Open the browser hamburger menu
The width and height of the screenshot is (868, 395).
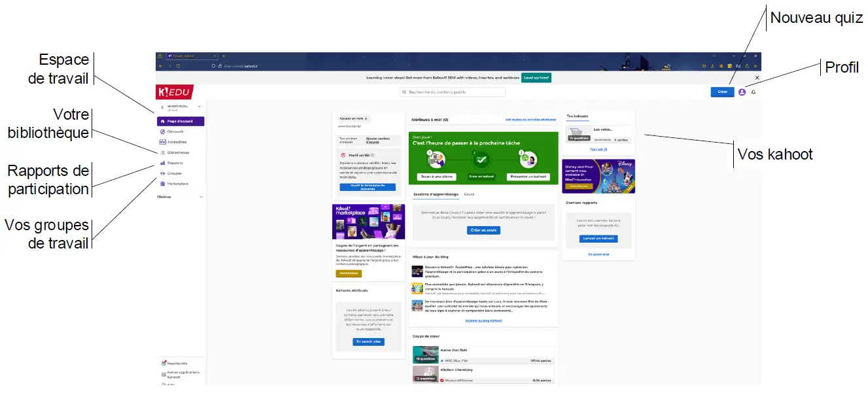click(x=755, y=66)
